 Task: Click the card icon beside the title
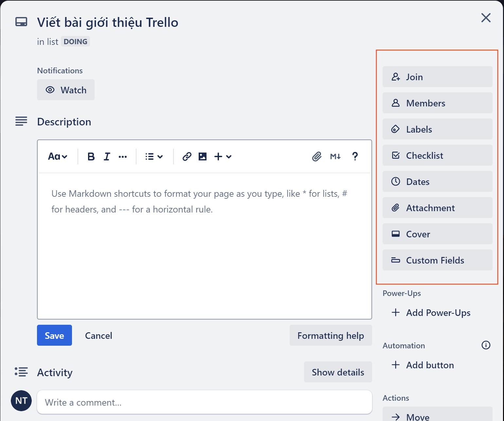(21, 22)
